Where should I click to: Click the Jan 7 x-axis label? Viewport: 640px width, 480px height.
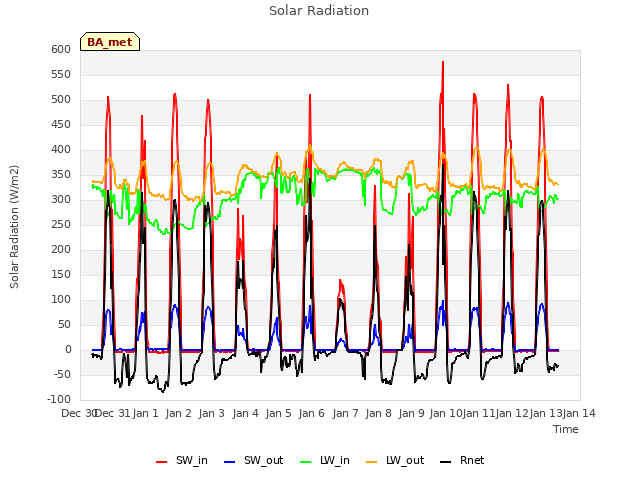(345, 413)
